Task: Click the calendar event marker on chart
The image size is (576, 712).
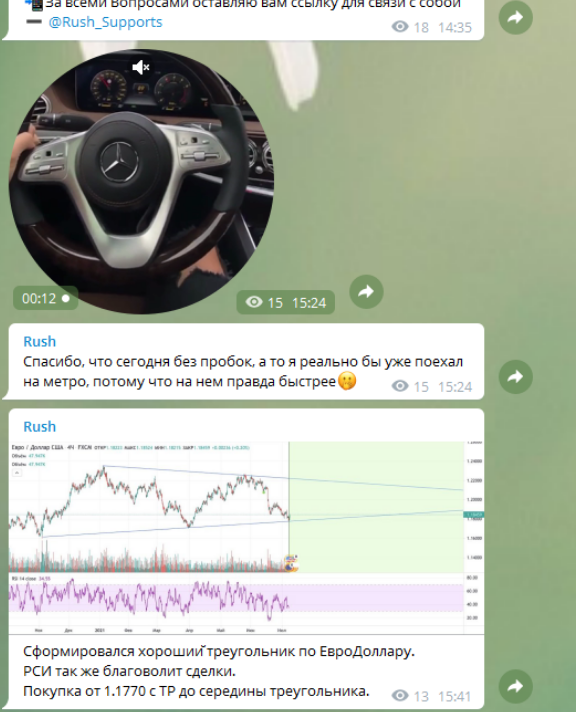Action: coord(291,563)
